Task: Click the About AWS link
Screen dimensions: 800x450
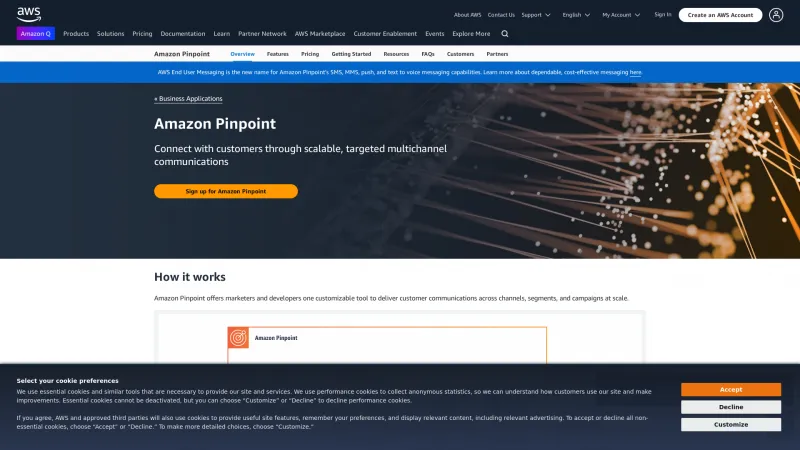Action: tap(467, 15)
